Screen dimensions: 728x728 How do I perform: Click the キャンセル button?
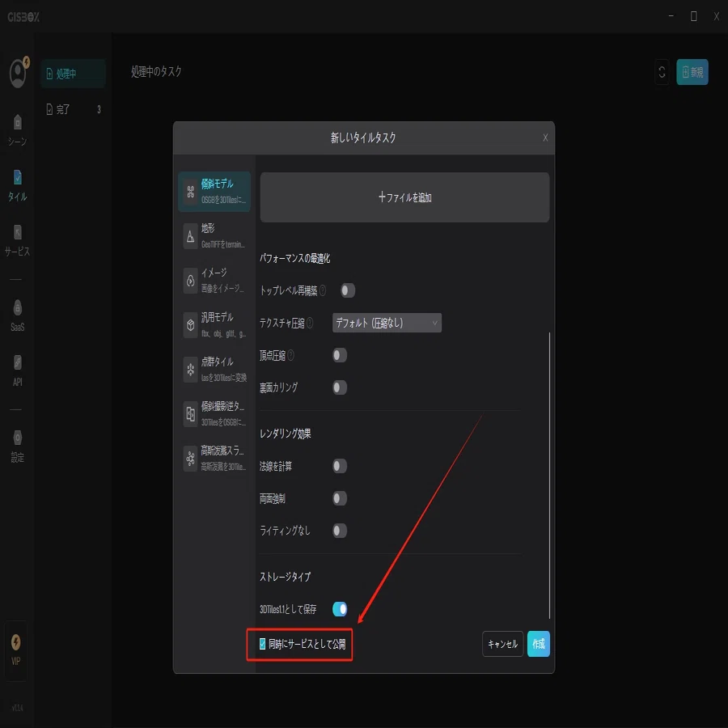pyautogui.click(x=503, y=644)
